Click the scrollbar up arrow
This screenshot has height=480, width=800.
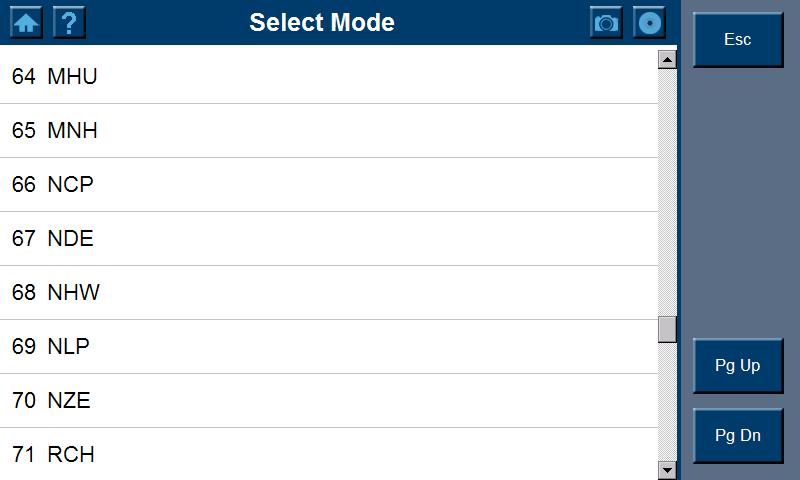click(667, 60)
